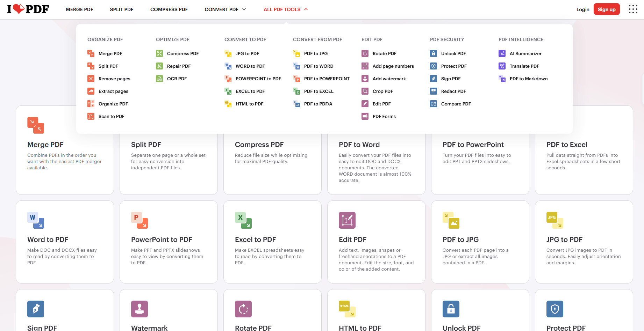Screen dimensions: 644x331
Task: Open Merge PDF in top navigation
Action: click(79, 9)
